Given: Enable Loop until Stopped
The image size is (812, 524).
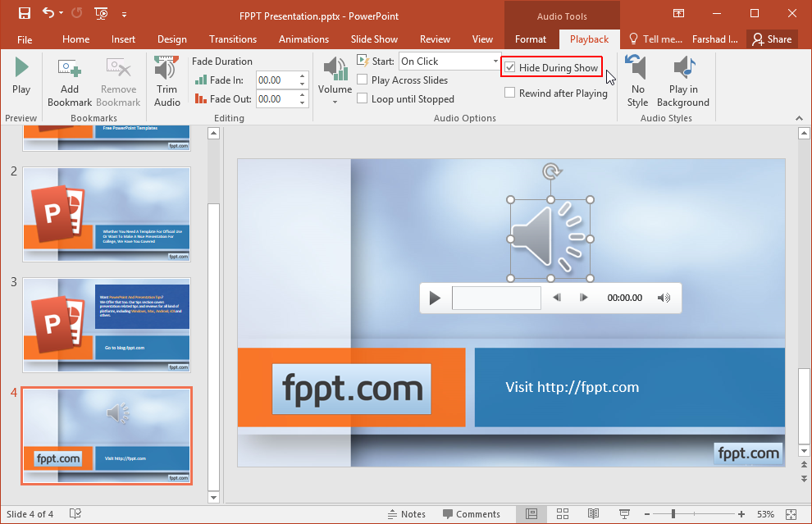Looking at the screenshot, I should (363, 98).
